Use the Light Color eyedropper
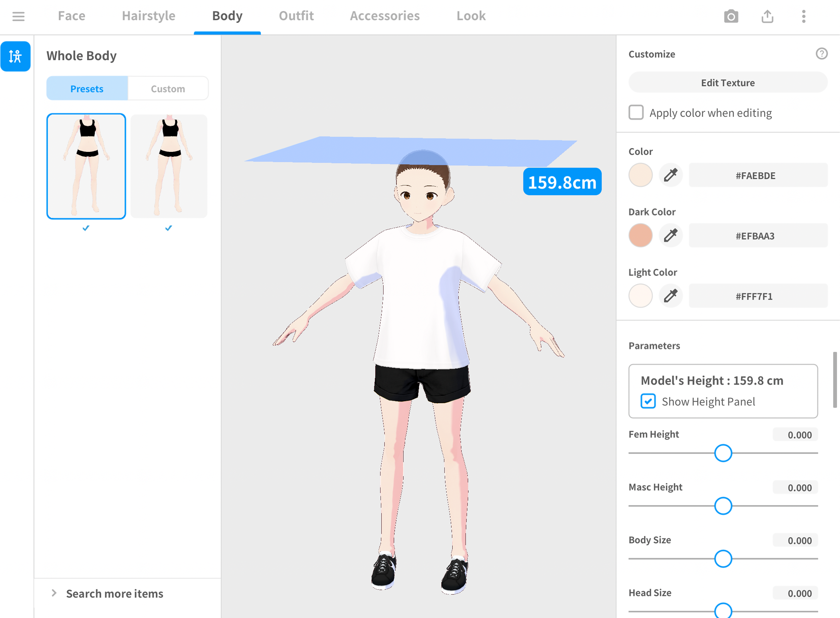Image resolution: width=840 pixels, height=618 pixels. (670, 296)
